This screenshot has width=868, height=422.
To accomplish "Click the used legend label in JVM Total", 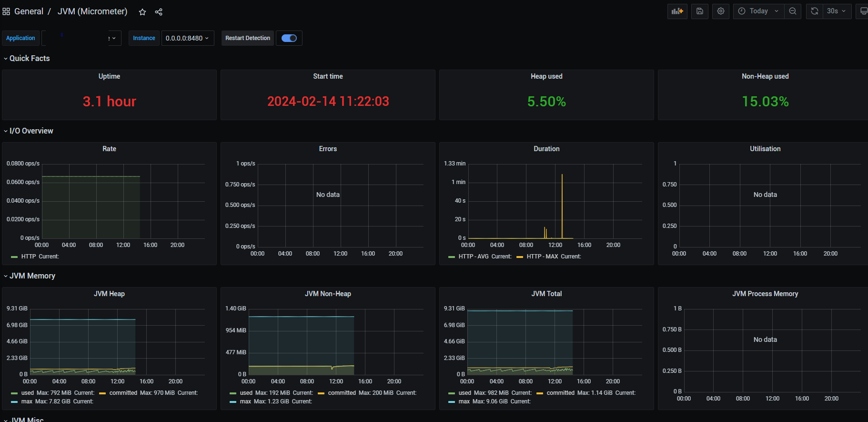I will (x=465, y=393).
